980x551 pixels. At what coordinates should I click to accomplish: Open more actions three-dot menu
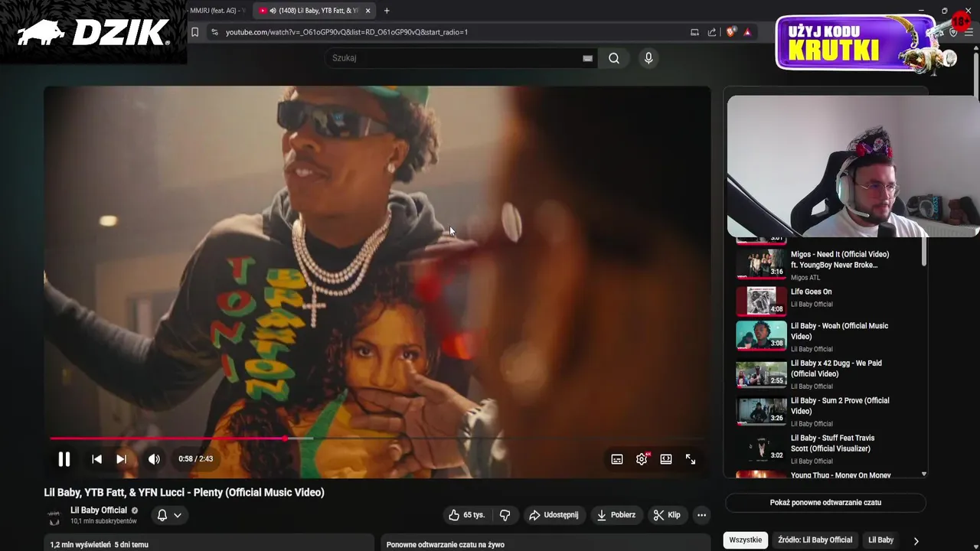pyautogui.click(x=701, y=515)
